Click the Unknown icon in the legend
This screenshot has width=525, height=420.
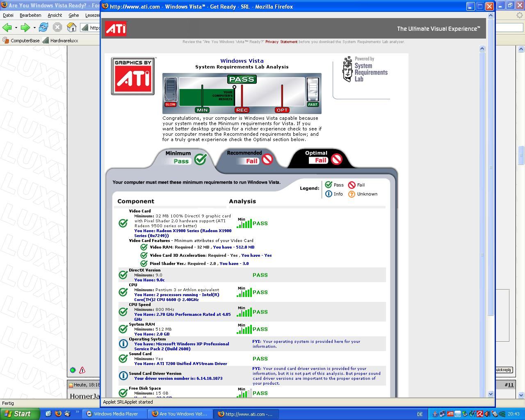coord(352,194)
